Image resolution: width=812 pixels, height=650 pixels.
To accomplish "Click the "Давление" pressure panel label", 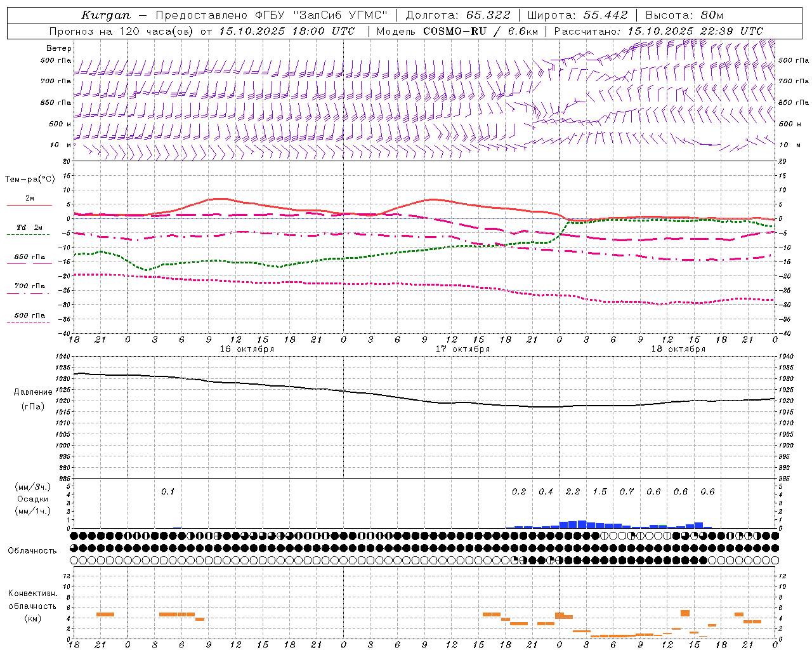I will (33, 392).
